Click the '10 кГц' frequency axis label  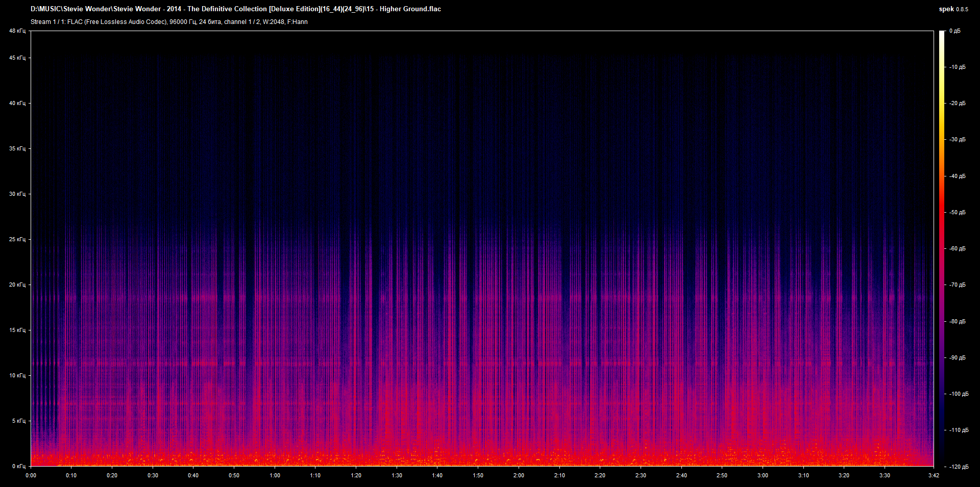17,376
